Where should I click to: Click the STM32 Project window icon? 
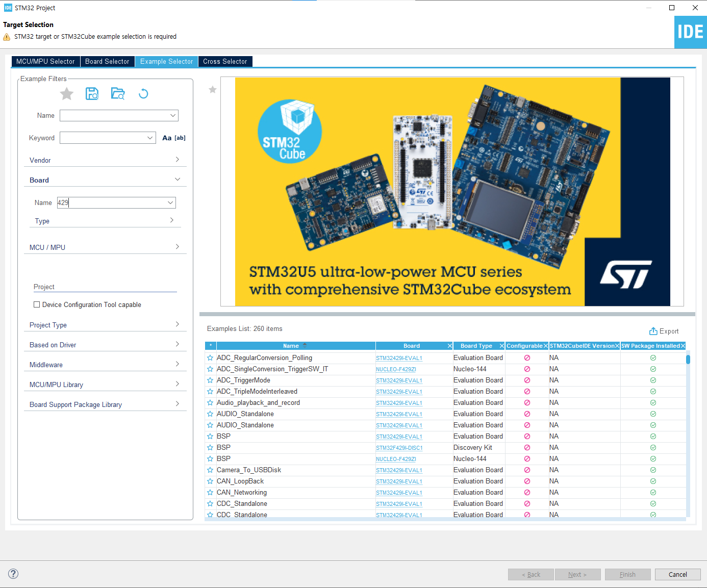(8, 8)
